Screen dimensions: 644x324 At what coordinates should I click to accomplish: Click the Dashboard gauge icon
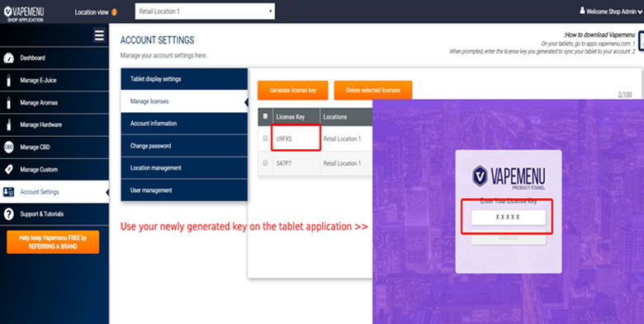pos(8,58)
